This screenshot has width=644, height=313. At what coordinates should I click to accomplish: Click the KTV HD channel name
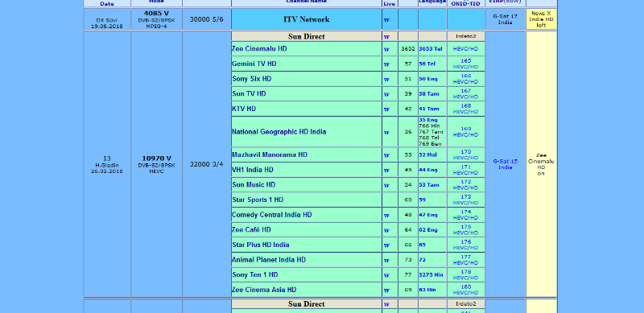pos(244,109)
